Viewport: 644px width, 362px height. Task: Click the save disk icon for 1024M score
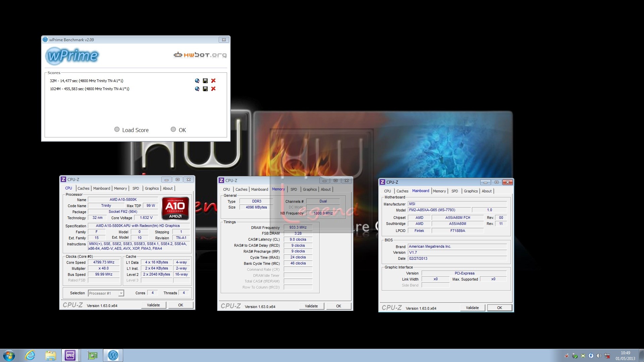pos(205,89)
